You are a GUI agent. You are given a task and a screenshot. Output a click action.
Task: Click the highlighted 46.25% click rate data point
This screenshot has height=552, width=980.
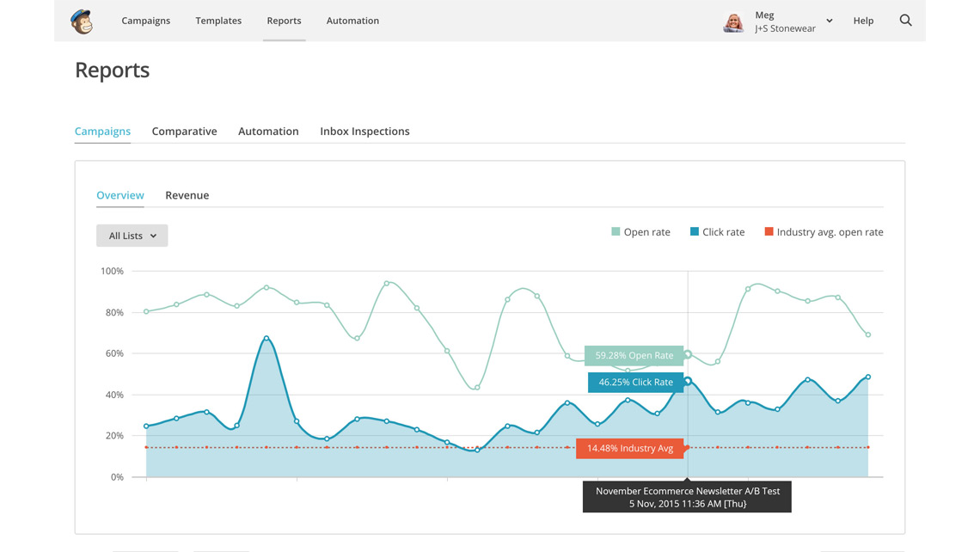[688, 381]
